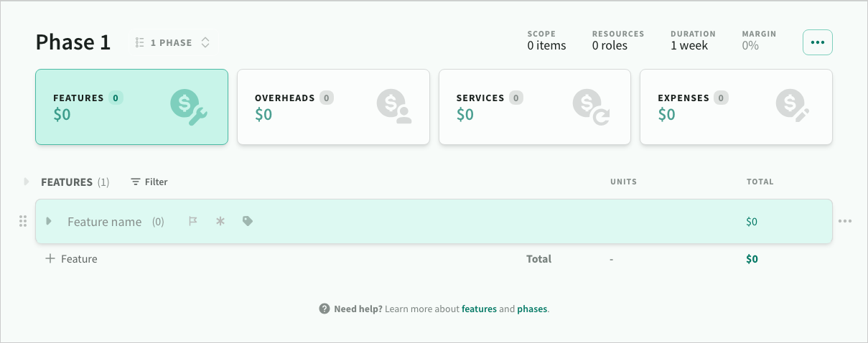Click the Feature name input field
The width and height of the screenshot is (868, 343).
coord(104,222)
